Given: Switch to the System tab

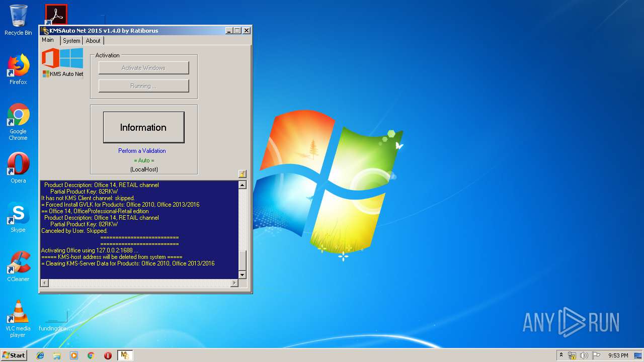Looking at the screenshot, I should pyautogui.click(x=71, y=41).
